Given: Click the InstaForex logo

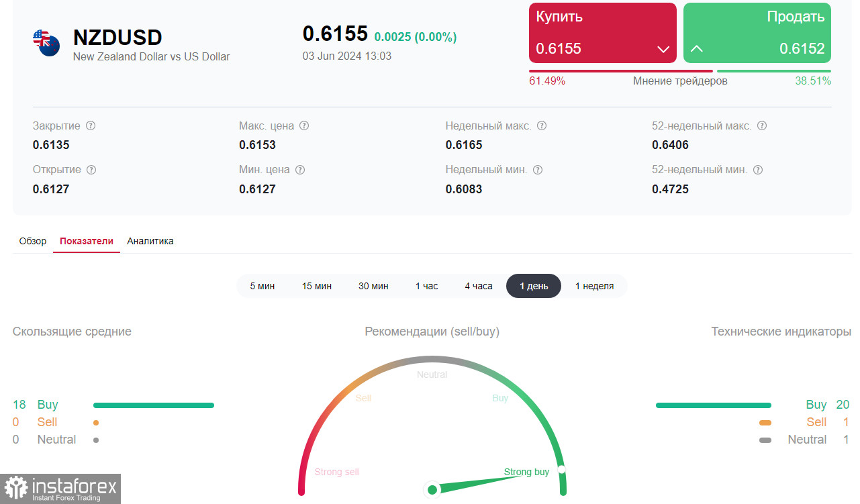Looking at the screenshot, I should [61, 488].
